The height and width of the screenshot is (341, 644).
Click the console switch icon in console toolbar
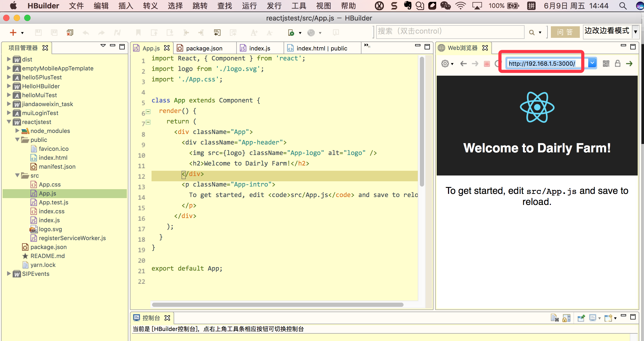[593, 318]
